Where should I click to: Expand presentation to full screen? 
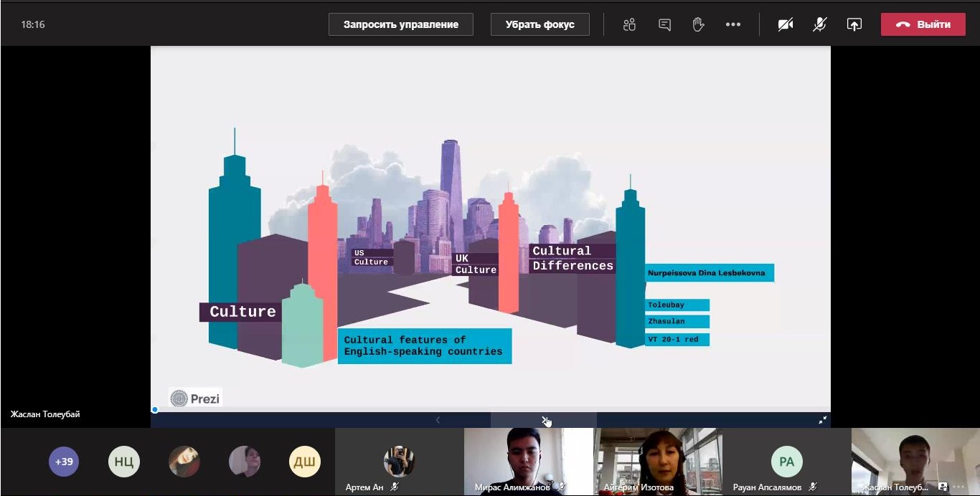[823, 420]
